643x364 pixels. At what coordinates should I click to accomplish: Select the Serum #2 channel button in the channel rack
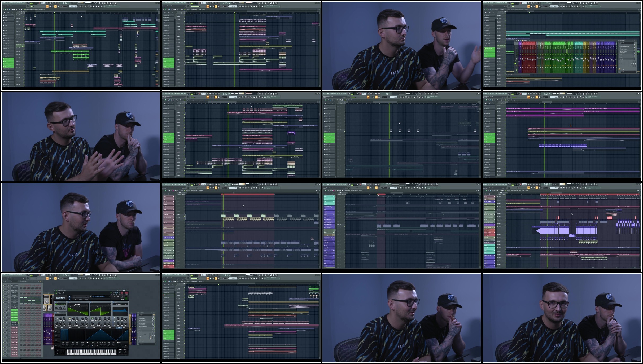coord(14,322)
